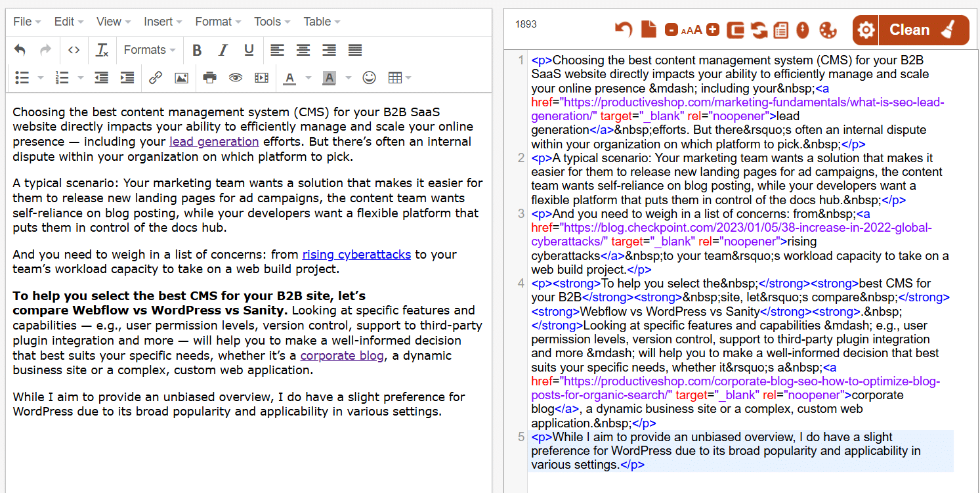Viewport: 980px width, 493px height.
Task: Align text center
Action: pyautogui.click(x=303, y=50)
